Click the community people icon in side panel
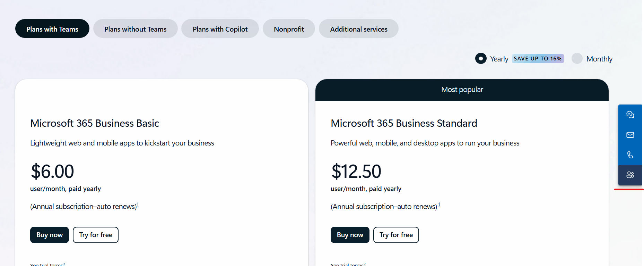Image resolution: width=644 pixels, height=266 pixels. (x=630, y=175)
